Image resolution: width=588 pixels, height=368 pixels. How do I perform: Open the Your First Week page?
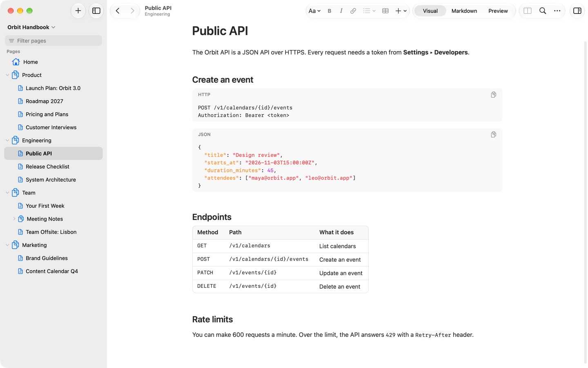[x=53, y=206]
